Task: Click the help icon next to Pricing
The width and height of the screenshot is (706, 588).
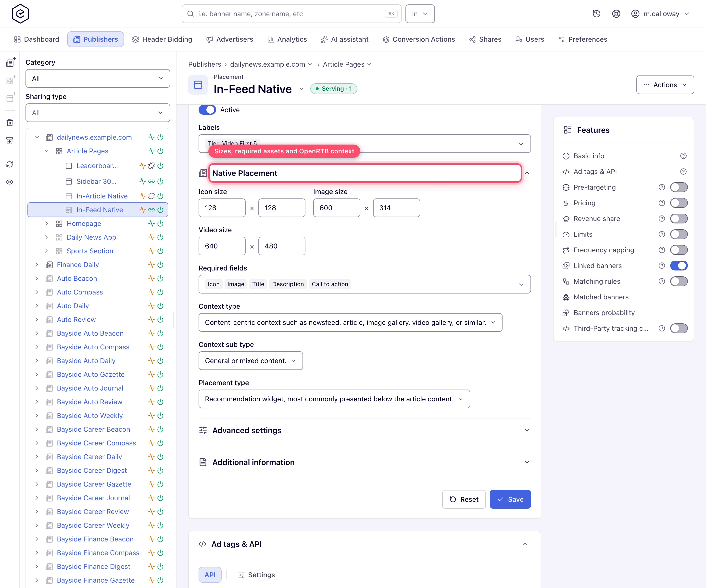Action: click(x=662, y=203)
